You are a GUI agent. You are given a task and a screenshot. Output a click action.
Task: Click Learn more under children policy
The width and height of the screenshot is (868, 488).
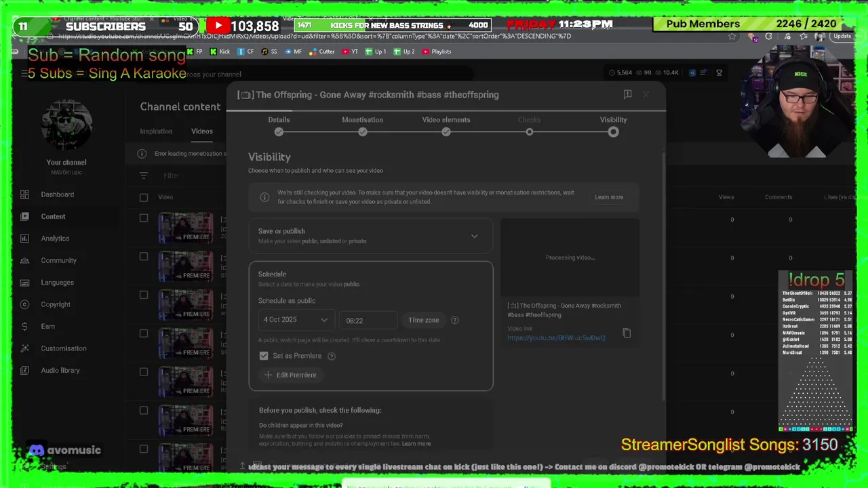(x=416, y=443)
